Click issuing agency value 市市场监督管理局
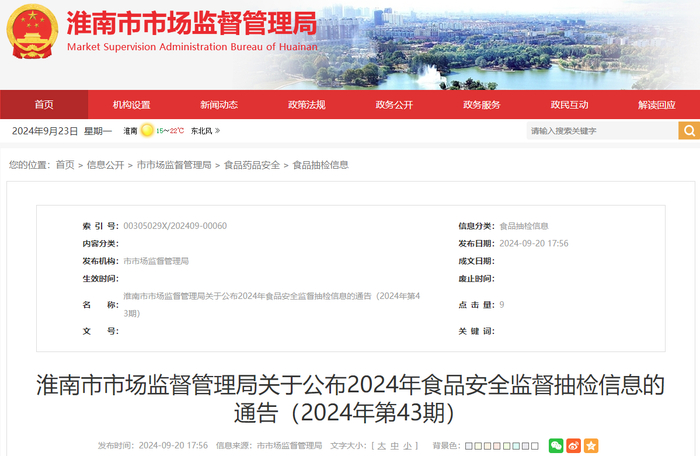Viewport: 700px width, 456px height. tap(156, 261)
